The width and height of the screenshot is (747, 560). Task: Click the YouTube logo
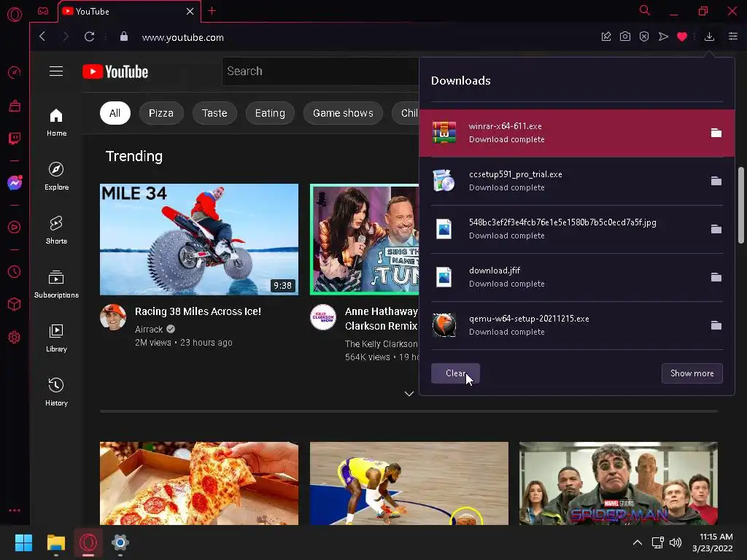click(115, 71)
